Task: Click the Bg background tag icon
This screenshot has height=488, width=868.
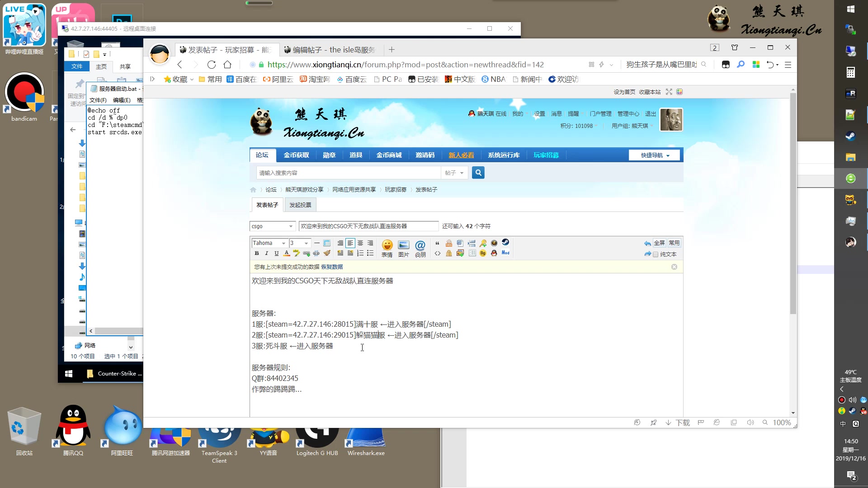Action: tap(483, 253)
